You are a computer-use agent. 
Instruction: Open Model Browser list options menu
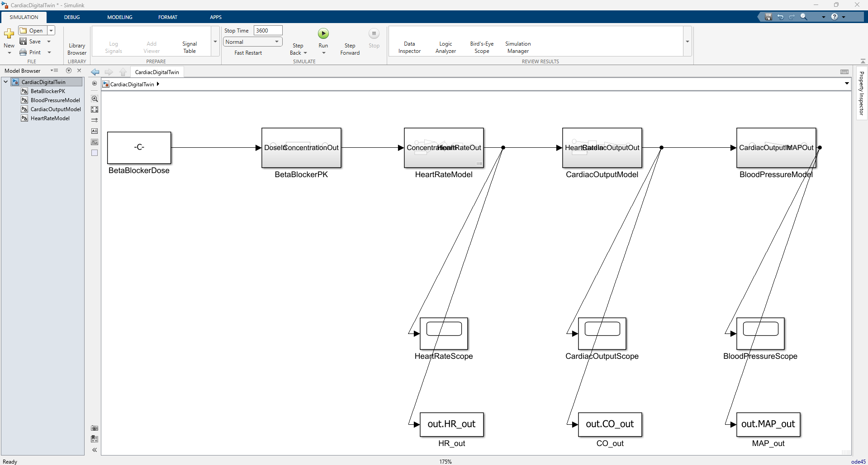(x=54, y=70)
